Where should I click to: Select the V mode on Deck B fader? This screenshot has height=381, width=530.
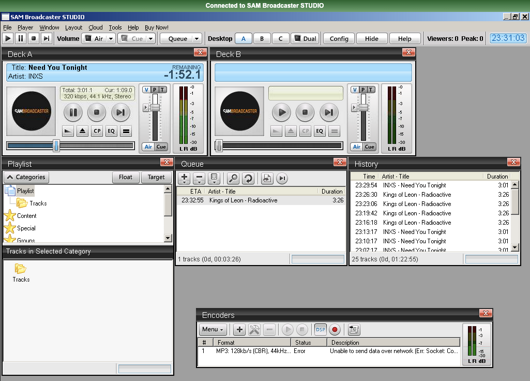coord(354,90)
